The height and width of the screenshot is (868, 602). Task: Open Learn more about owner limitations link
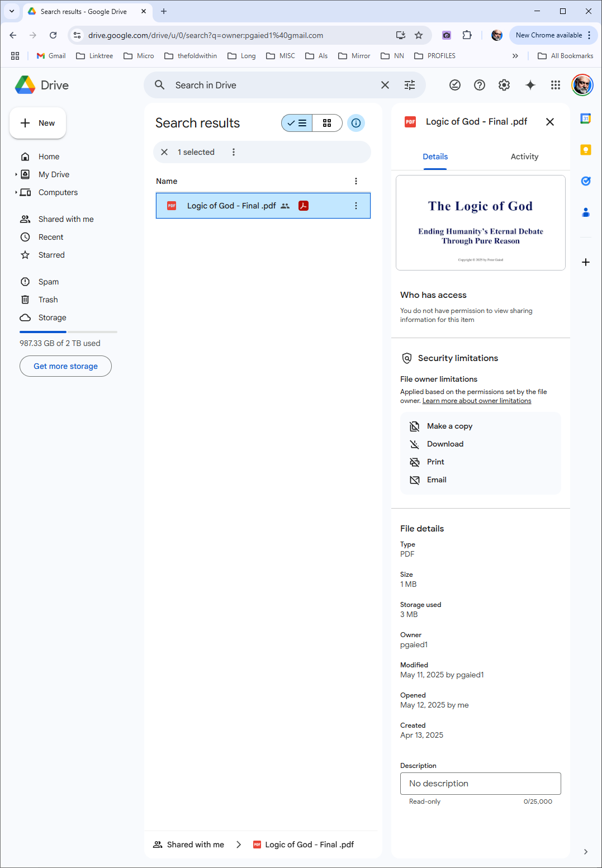click(477, 401)
